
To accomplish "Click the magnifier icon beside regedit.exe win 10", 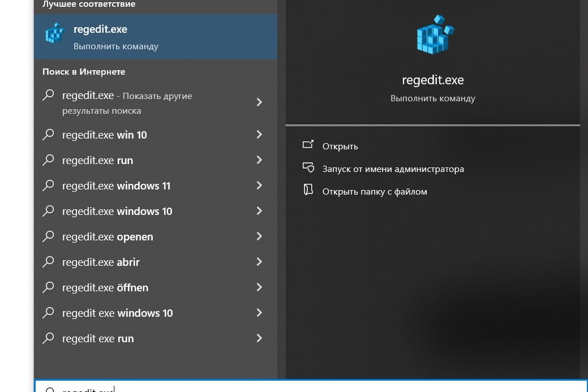I will coord(49,135).
